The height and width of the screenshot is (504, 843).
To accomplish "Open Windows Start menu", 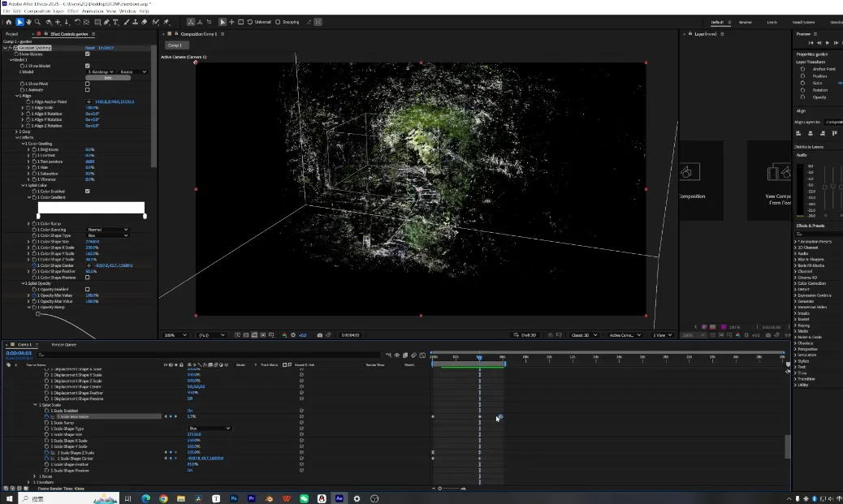I will pos(9,498).
